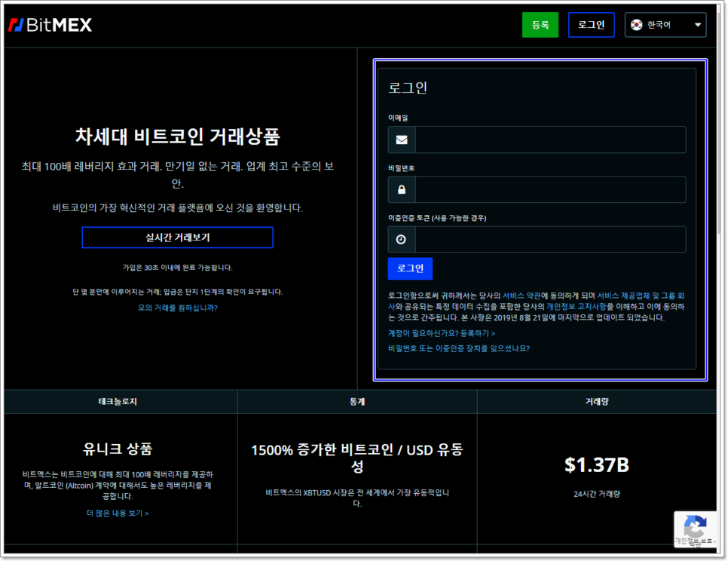
Task: Click the forgot password 비밀번호 또는 이중인증 link
Action: tap(459, 349)
